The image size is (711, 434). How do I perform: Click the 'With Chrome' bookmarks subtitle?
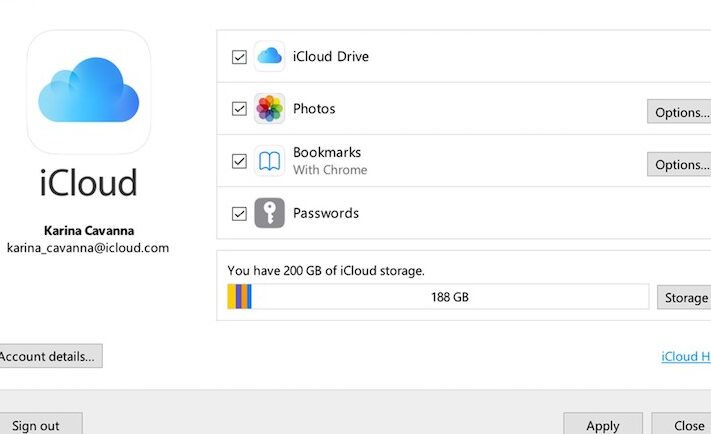pos(330,170)
